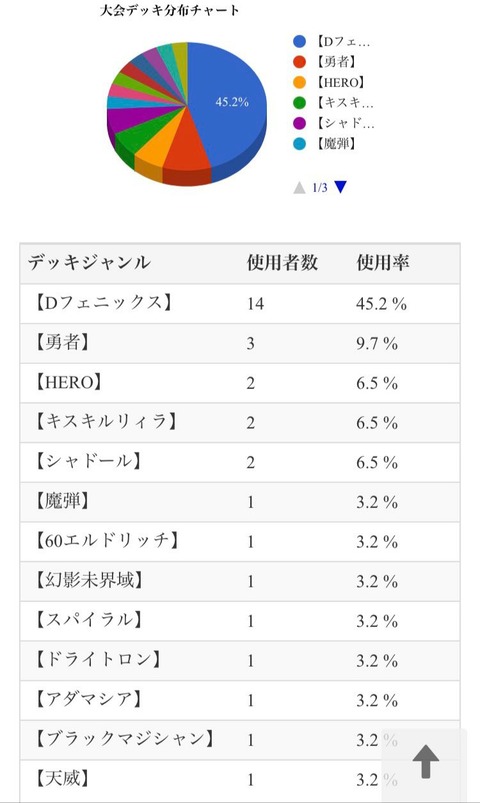The width and height of the screenshot is (480, 803).
Task: Click legend page indicator 1/3
Action: coord(320,188)
